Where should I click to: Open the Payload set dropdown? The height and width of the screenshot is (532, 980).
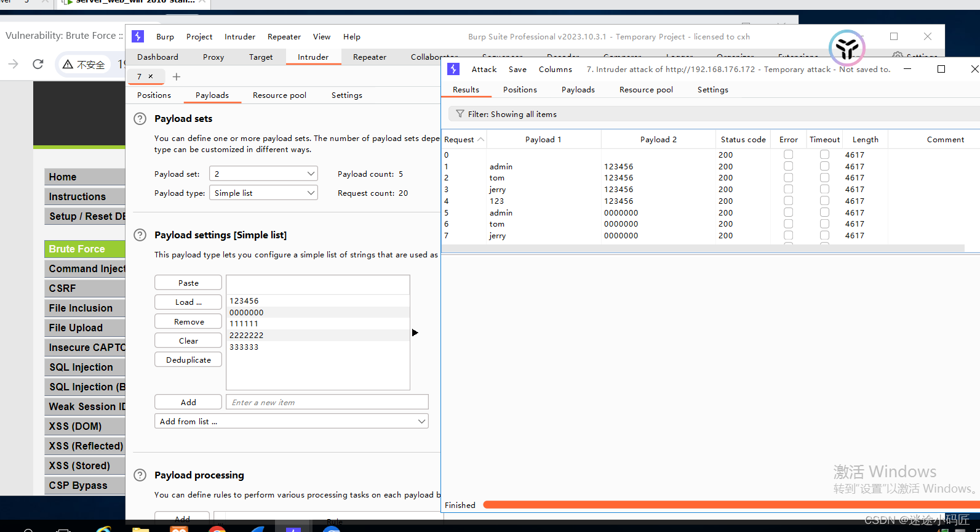[263, 174]
